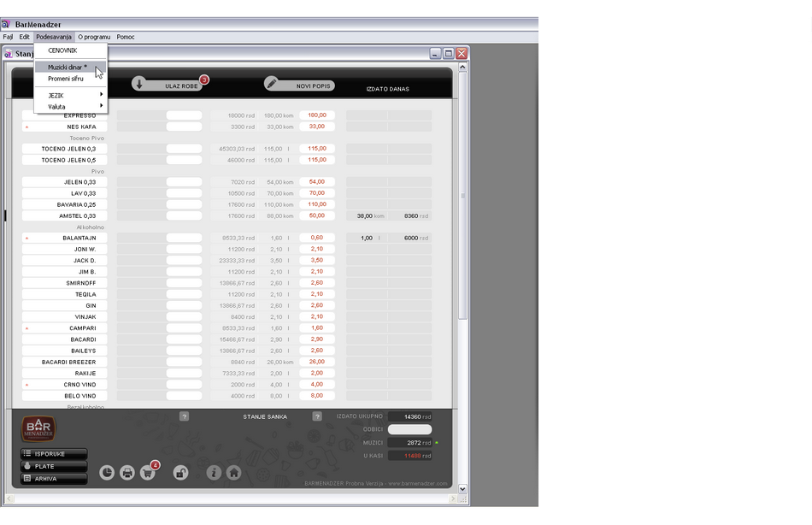The height and width of the screenshot is (525, 812).
Task: Click the 11488 rsd U KASI value
Action: pos(409,456)
